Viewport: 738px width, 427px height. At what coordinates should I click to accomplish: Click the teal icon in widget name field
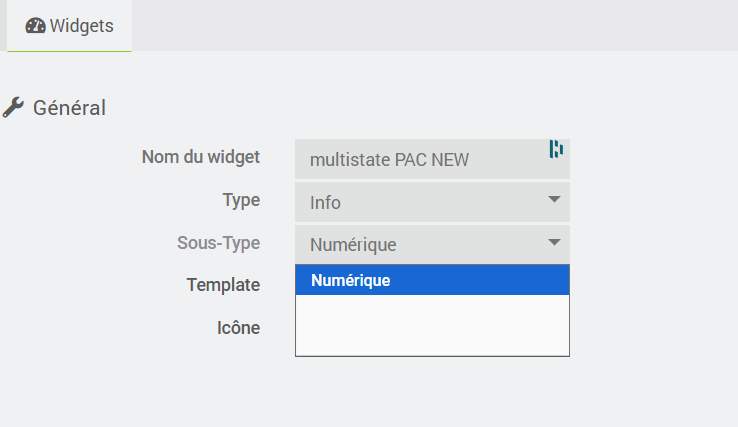point(556,149)
